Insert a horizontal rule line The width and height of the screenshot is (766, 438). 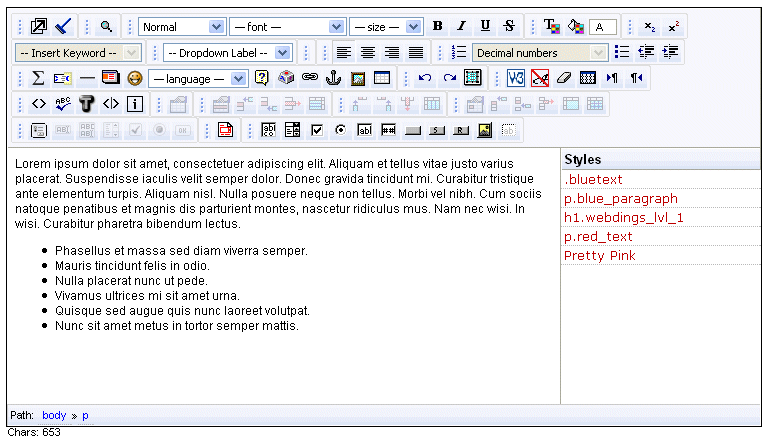(x=87, y=78)
